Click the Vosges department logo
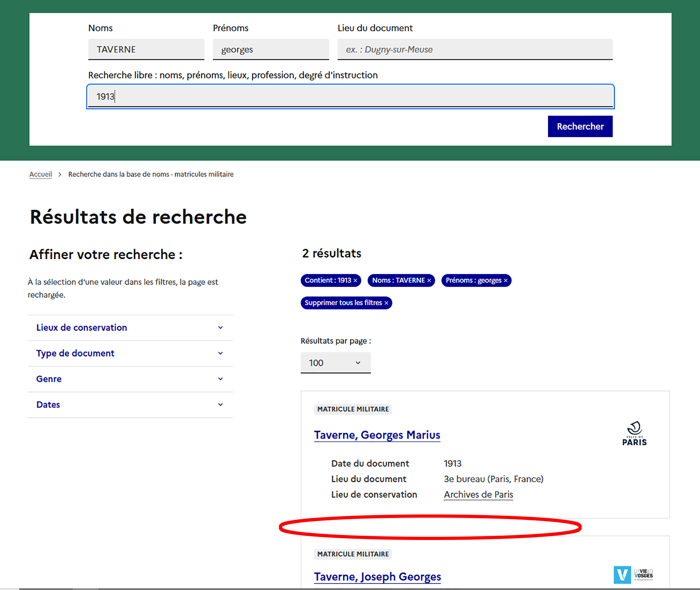 [633, 574]
